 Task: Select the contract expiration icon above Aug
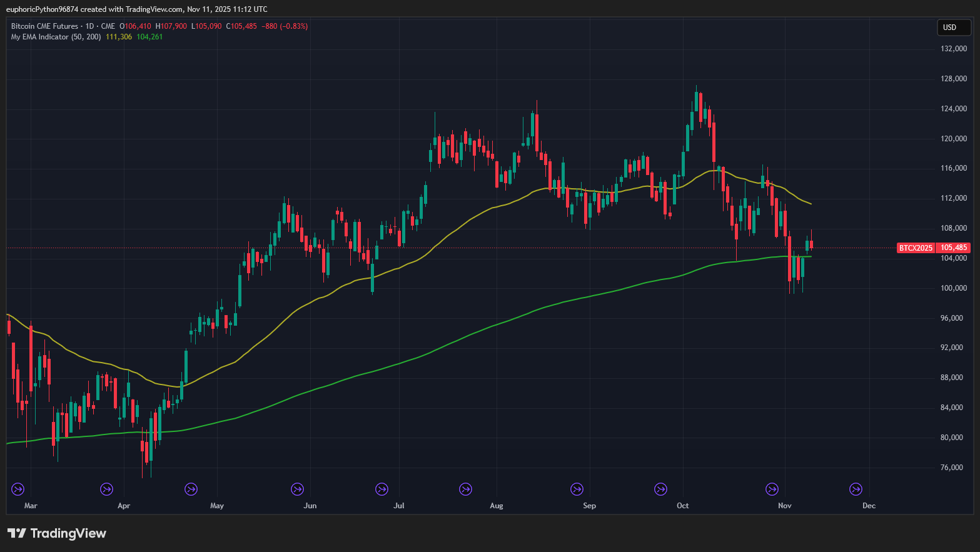465,489
